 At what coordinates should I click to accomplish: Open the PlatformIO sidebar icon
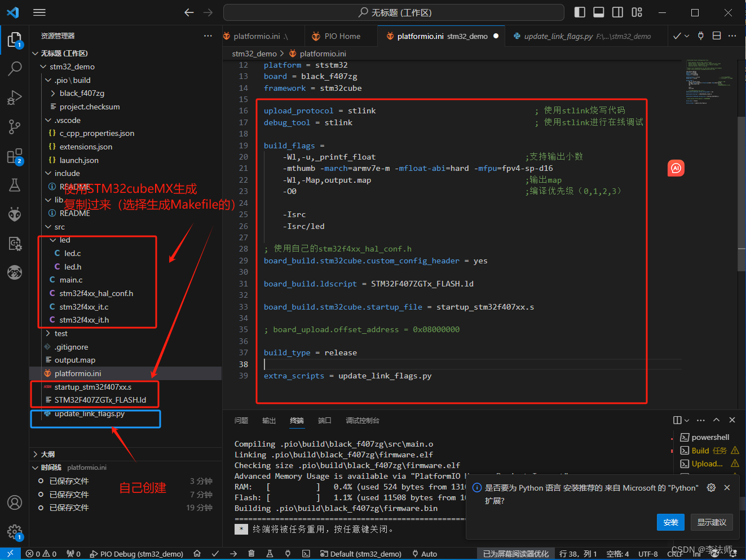tap(14, 214)
